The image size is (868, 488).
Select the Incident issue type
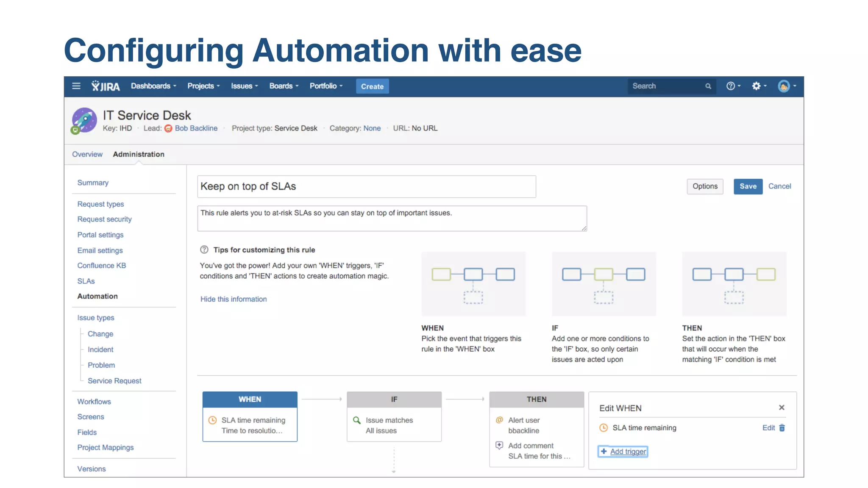(100, 349)
